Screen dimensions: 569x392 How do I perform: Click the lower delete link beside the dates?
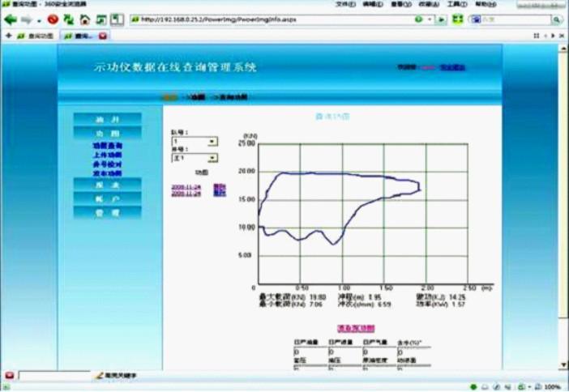220,194
